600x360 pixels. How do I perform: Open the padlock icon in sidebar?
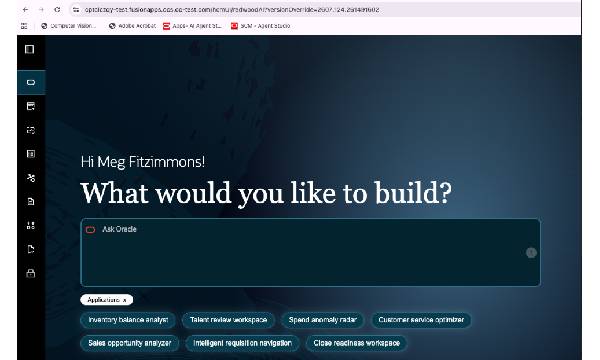(x=31, y=273)
